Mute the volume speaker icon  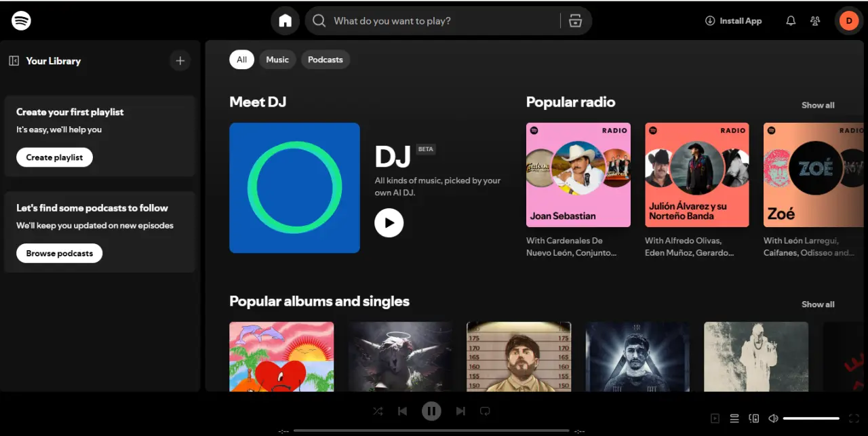coord(773,419)
